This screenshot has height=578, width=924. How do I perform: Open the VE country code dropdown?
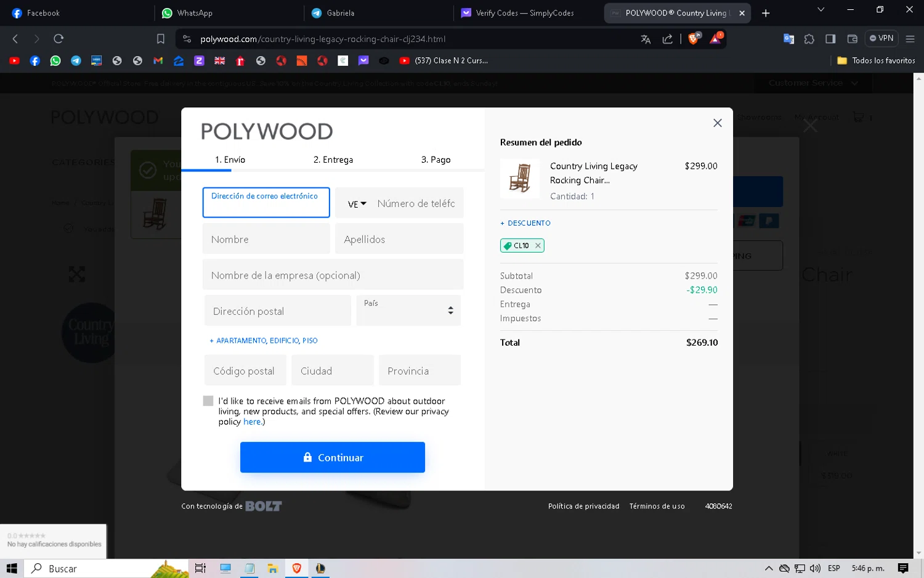357,204
